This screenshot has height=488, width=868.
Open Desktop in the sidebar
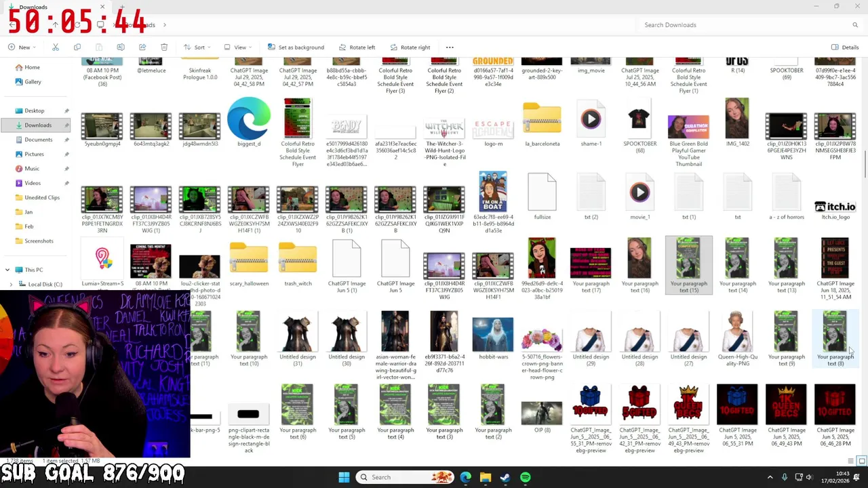click(x=34, y=110)
